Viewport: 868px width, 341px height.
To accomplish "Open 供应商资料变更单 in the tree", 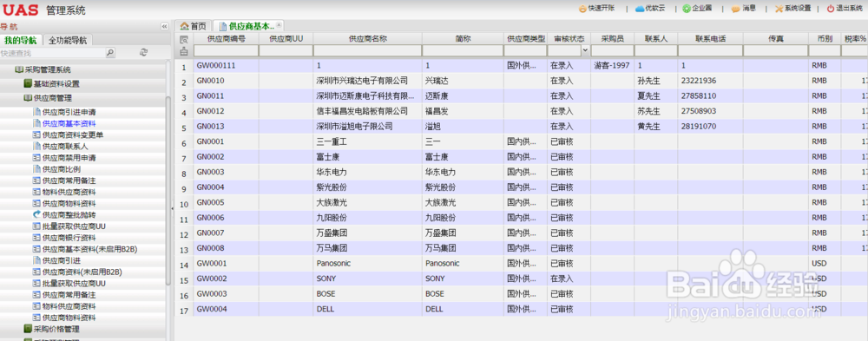I will click(73, 134).
